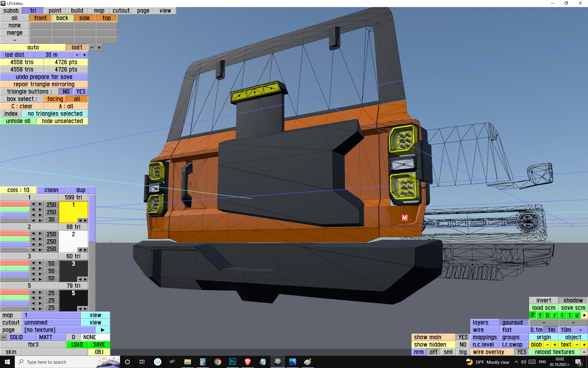Increase lod dist with plus button
The image size is (588, 368).
click(85, 55)
